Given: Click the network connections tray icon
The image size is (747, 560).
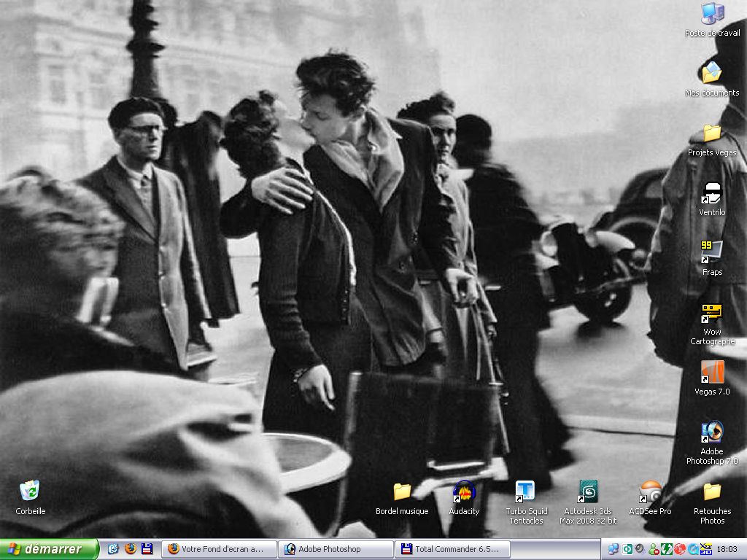Looking at the screenshot, I should point(614,550).
